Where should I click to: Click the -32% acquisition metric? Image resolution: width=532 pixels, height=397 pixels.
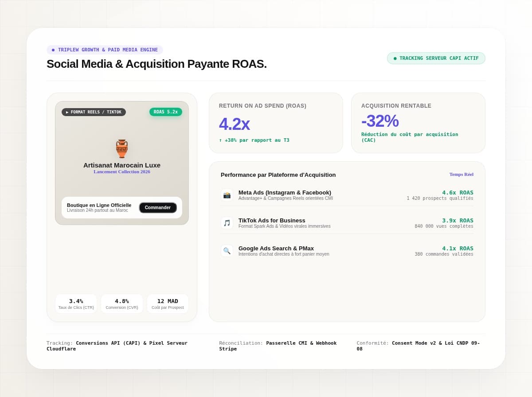point(380,121)
